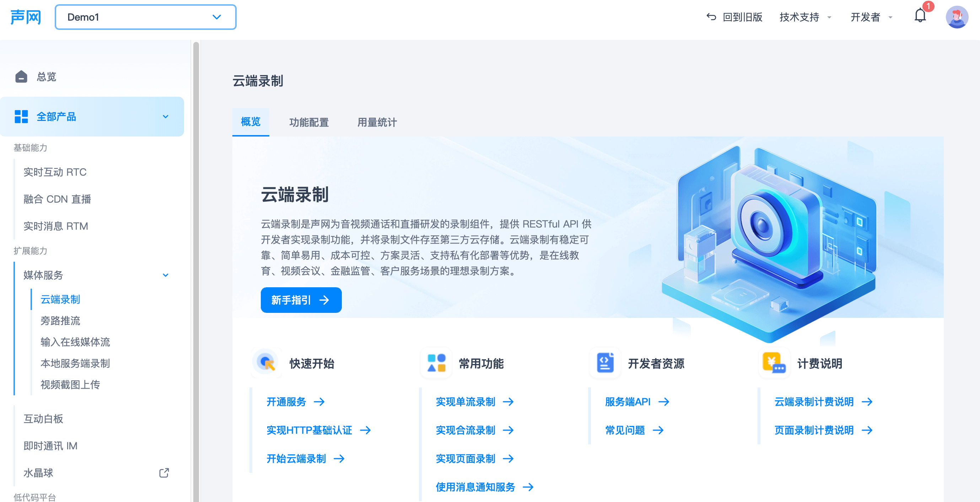Open 融合 CDN 直播 in sidebar

(x=57, y=199)
